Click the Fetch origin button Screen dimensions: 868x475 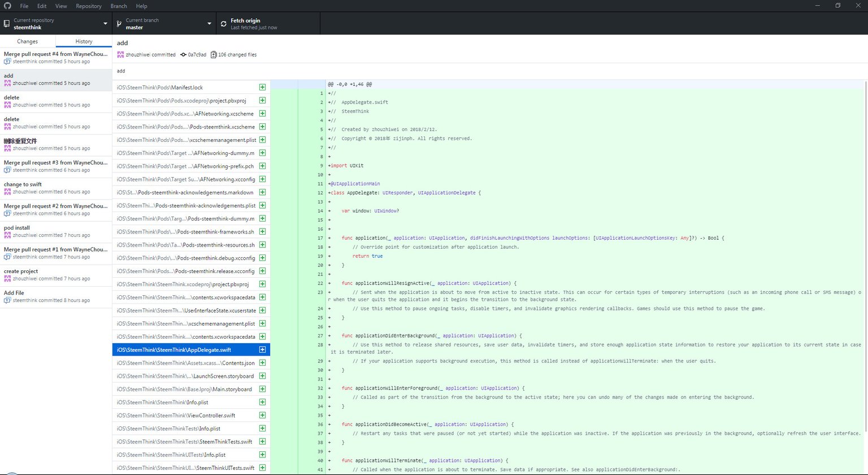pos(268,24)
